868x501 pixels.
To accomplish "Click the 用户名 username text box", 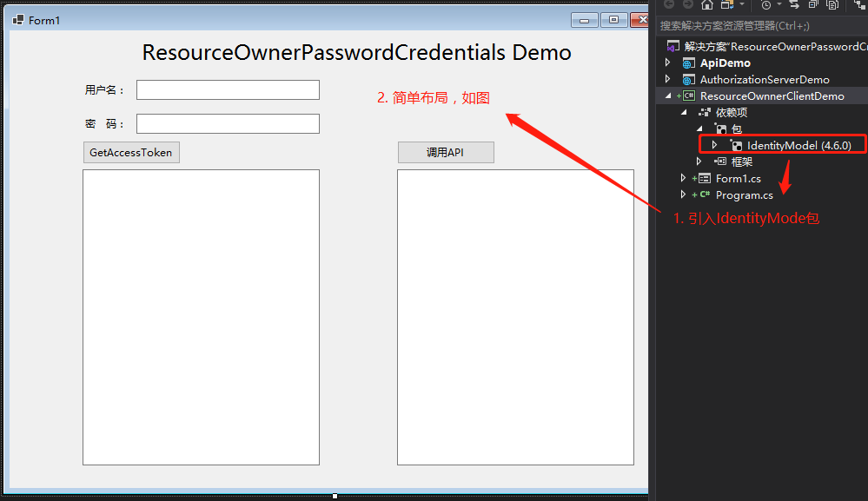I will pos(228,90).
